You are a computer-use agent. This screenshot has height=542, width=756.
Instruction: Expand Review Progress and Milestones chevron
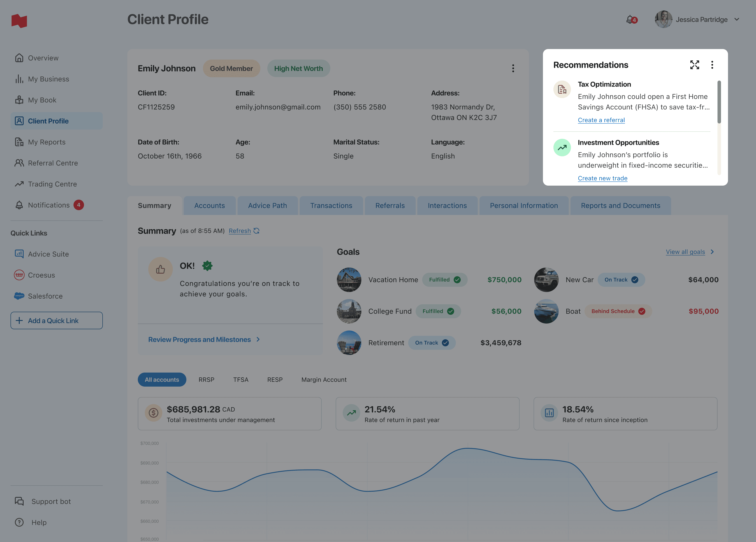pyautogui.click(x=258, y=340)
